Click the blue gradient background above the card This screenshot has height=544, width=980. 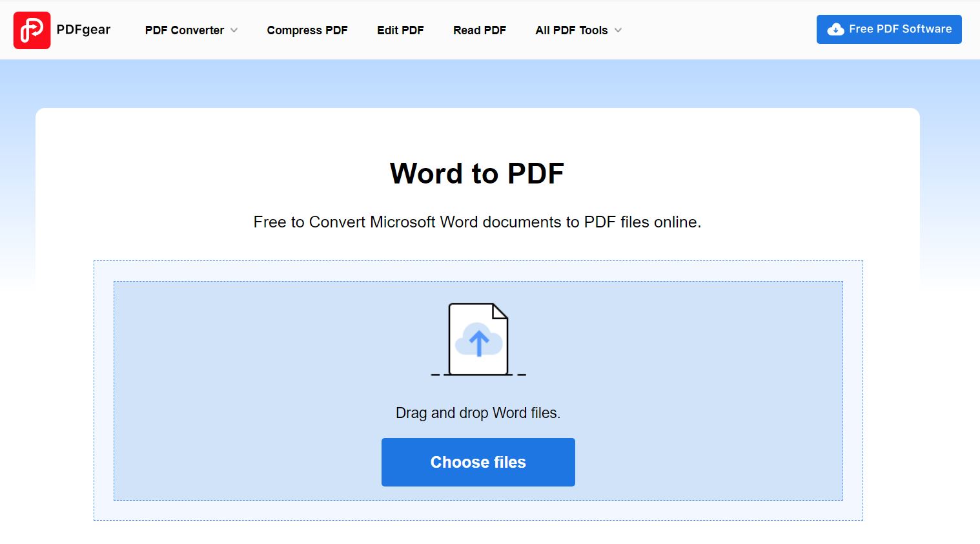(x=478, y=84)
